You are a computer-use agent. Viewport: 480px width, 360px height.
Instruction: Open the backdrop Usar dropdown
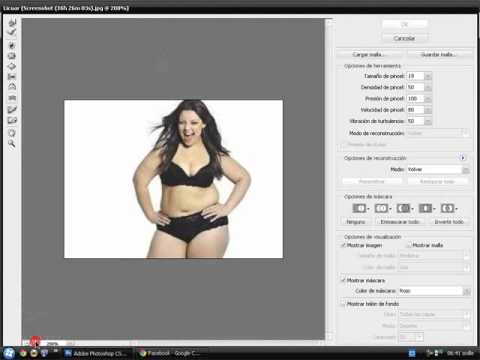coord(435,314)
